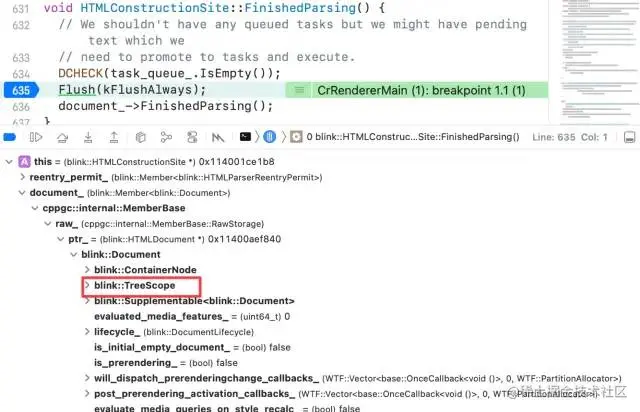This screenshot has width=640, height=412.
Task: Select the thread icon in debug bar
Action: (x=269, y=137)
